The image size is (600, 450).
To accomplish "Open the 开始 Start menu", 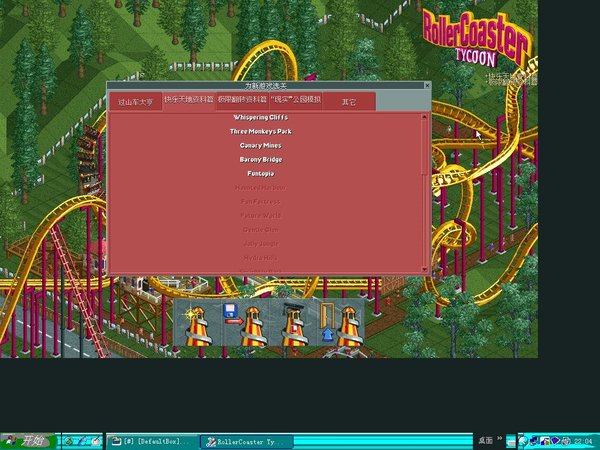I will pyautogui.click(x=28, y=441).
